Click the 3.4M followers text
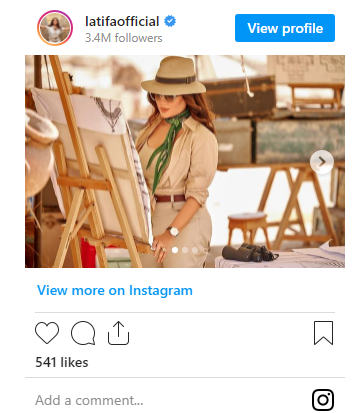 pos(123,38)
